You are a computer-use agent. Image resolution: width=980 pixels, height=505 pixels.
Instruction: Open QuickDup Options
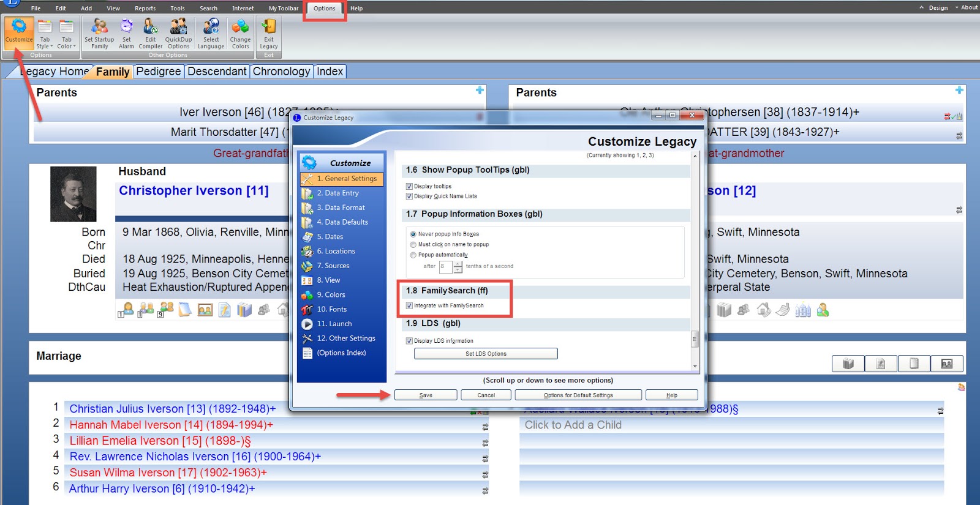(178, 33)
